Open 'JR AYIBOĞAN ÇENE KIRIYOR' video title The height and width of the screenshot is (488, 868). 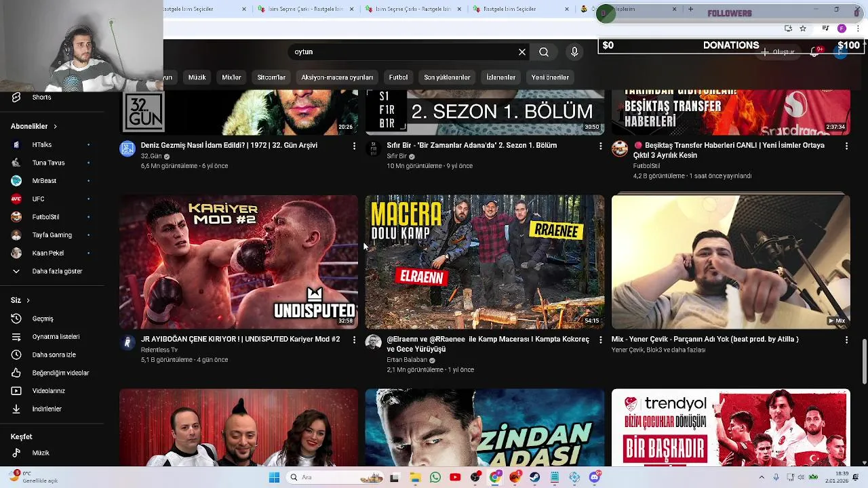pyautogui.click(x=240, y=339)
